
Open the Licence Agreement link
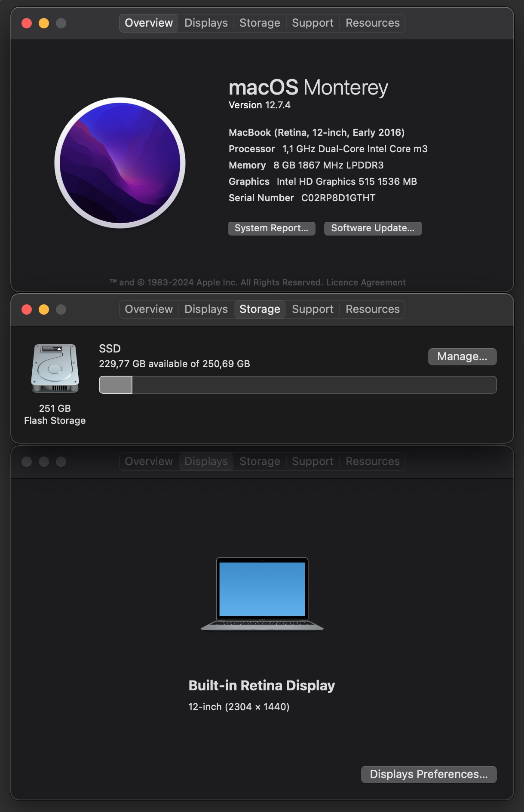click(x=366, y=282)
